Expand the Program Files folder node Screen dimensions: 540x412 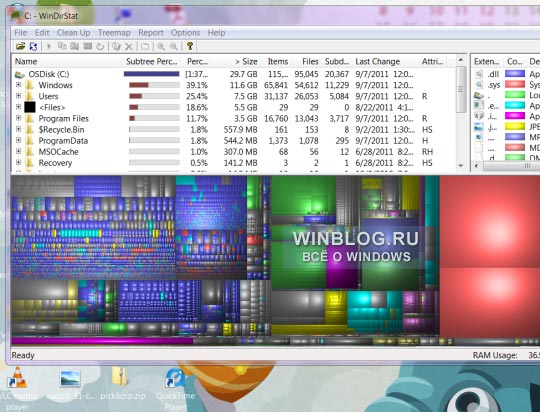(19, 118)
